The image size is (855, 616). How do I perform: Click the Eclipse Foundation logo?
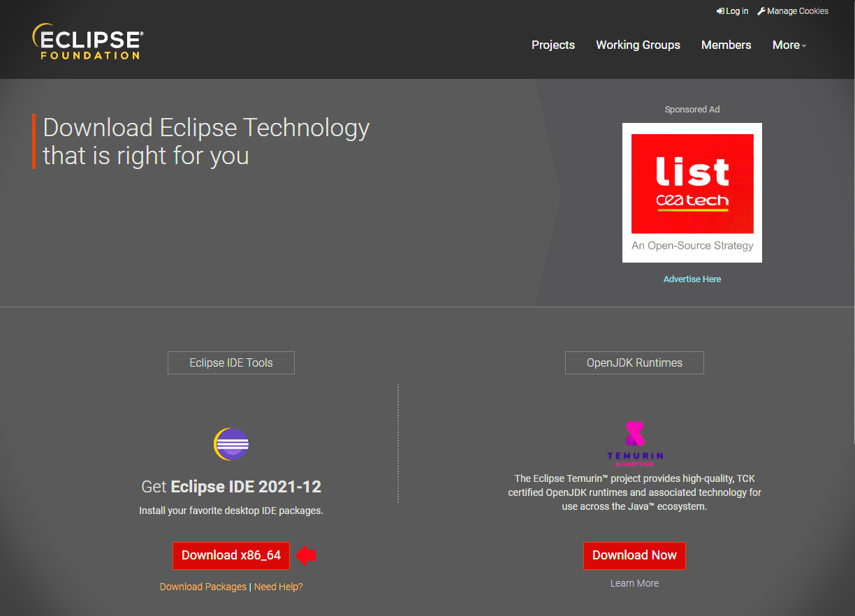pos(88,42)
